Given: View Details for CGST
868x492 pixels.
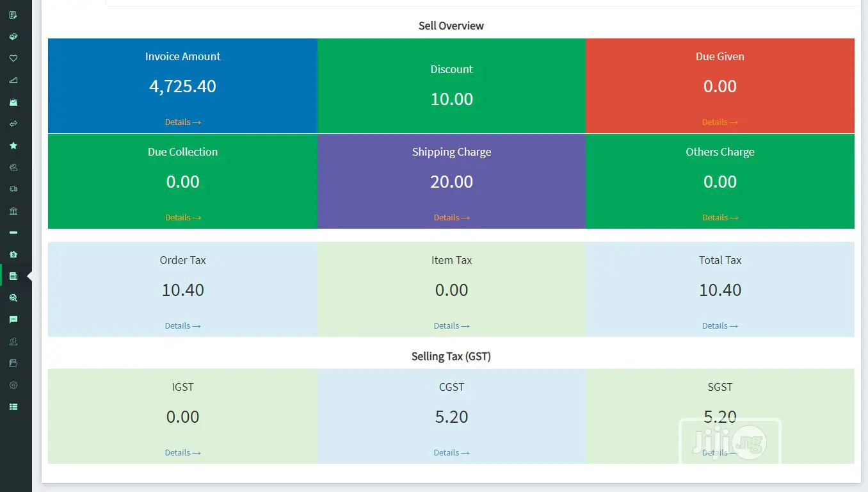Looking at the screenshot, I should (x=452, y=452).
